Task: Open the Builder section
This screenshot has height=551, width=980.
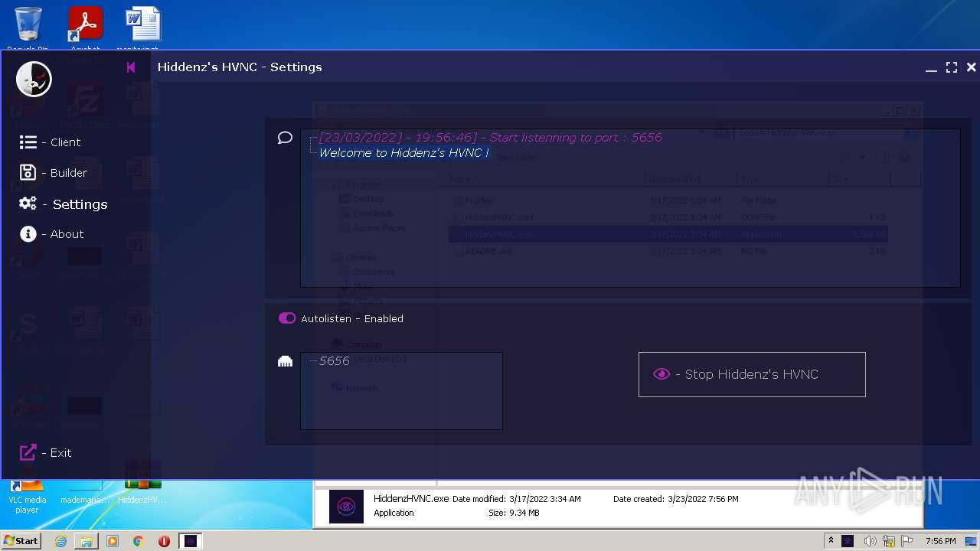Action: coord(53,173)
